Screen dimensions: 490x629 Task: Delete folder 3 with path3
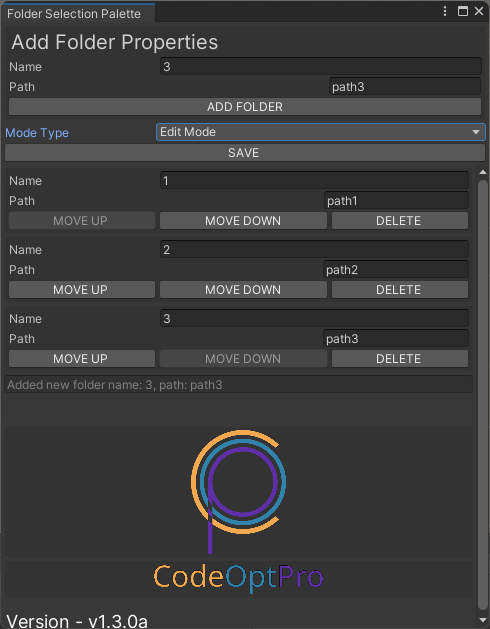[400, 359]
